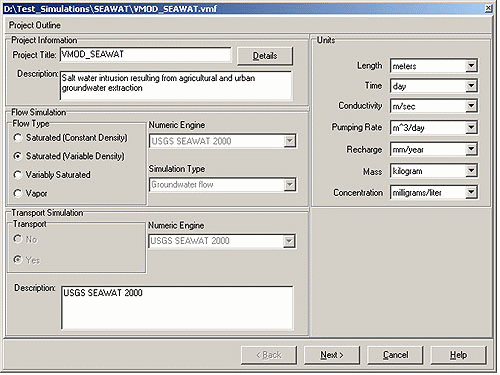Open the Conductivity units dropdown
Screen dimensions: 500x375
coord(471,106)
